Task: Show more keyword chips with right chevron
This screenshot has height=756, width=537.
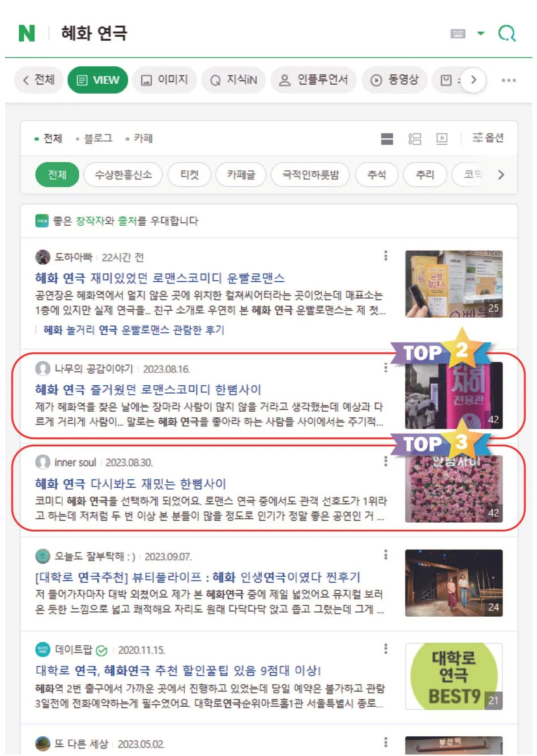Action: click(x=501, y=175)
